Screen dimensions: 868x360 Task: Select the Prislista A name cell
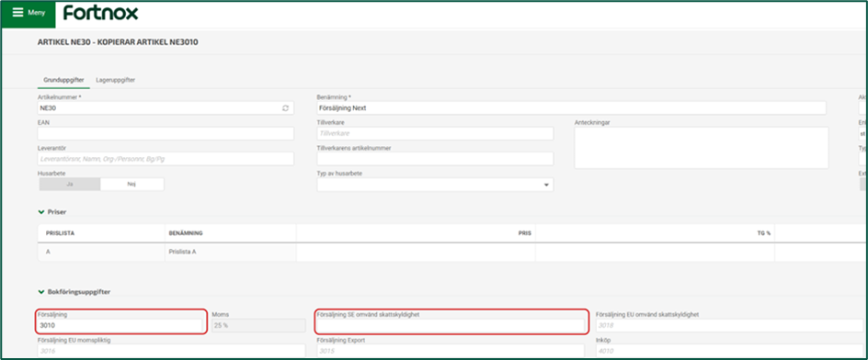pos(230,253)
